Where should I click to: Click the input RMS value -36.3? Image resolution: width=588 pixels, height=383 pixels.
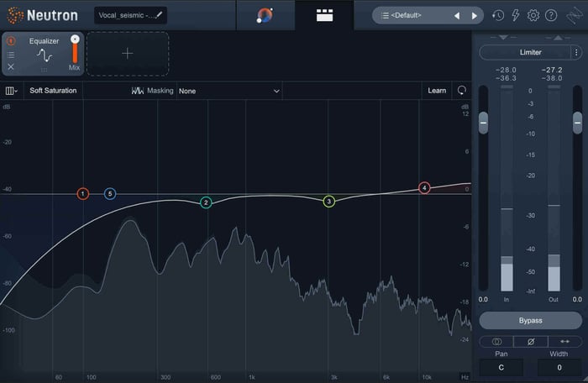tap(506, 78)
